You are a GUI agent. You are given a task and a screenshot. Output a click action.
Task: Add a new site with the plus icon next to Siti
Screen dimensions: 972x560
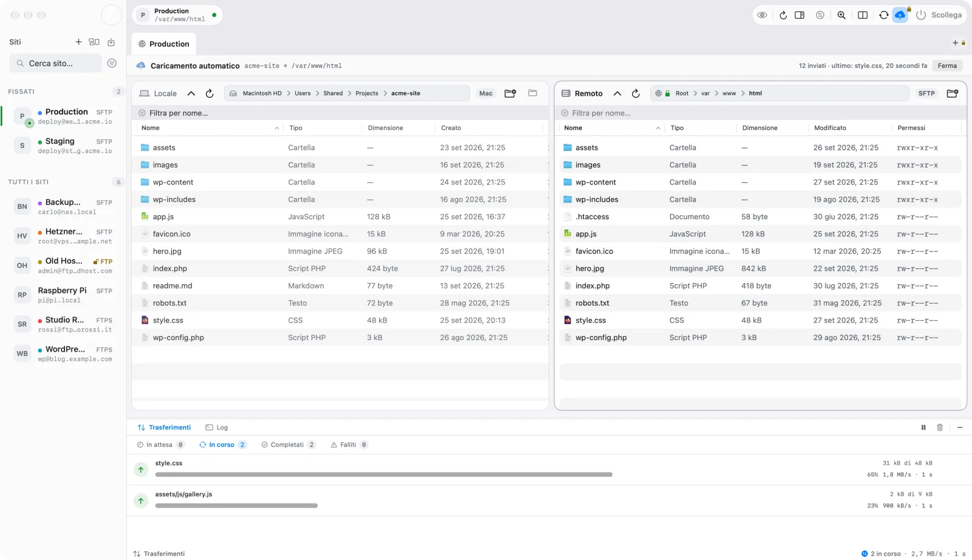tap(78, 42)
